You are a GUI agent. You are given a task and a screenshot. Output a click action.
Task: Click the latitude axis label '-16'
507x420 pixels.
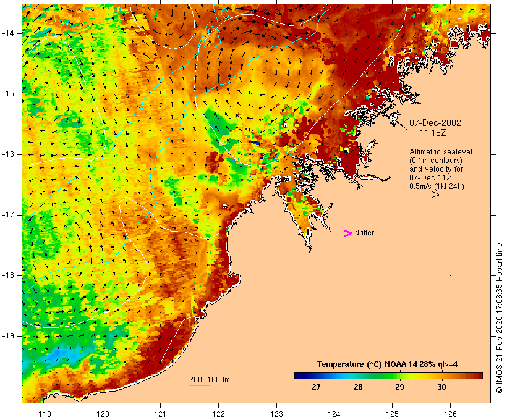coord(8,154)
